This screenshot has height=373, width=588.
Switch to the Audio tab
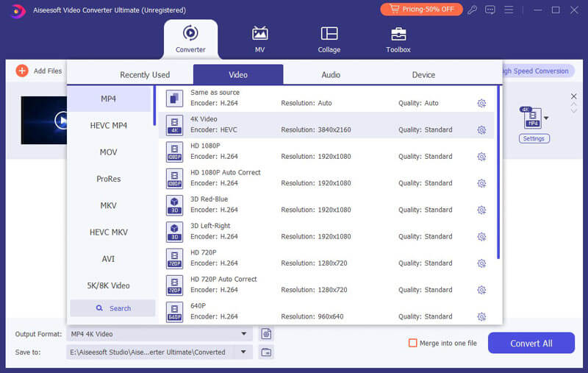pos(331,74)
